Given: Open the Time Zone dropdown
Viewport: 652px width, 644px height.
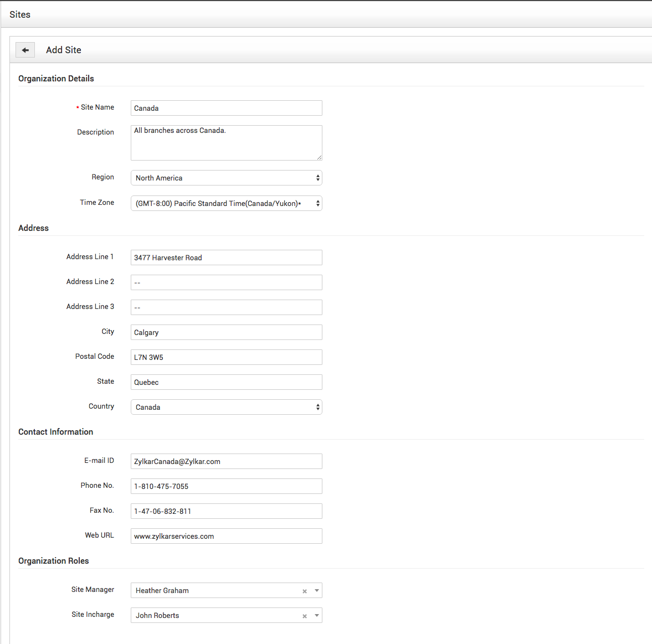Looking at the screenshot, I should (226, 203).
